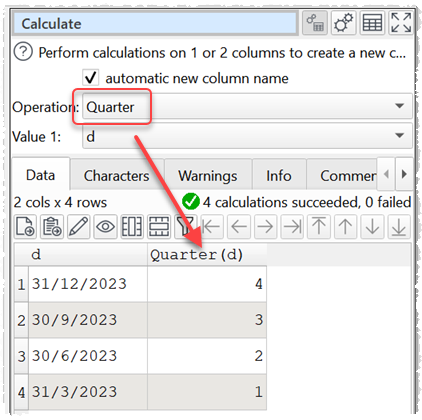
Task: Click the funnel filter icon
Action: click(185, 227)
